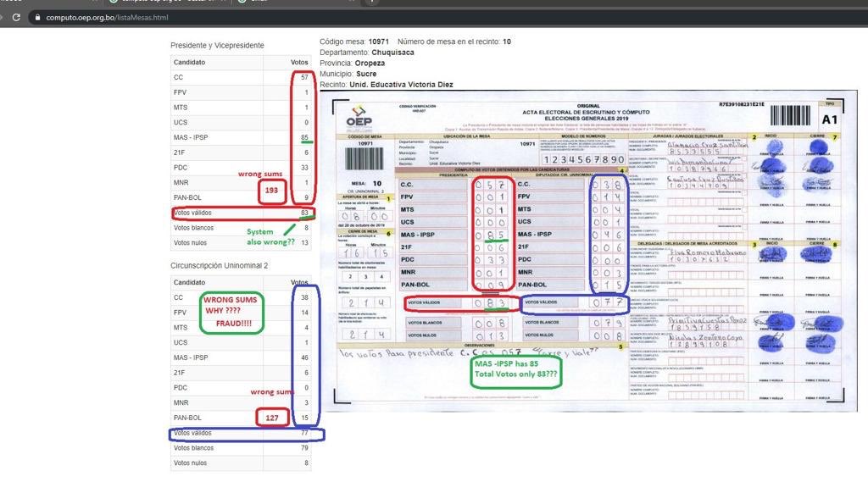Click the CC row with 57 votes
Image resolution: width=868 pixels, height=482 pixels.
tap(241, 77)
